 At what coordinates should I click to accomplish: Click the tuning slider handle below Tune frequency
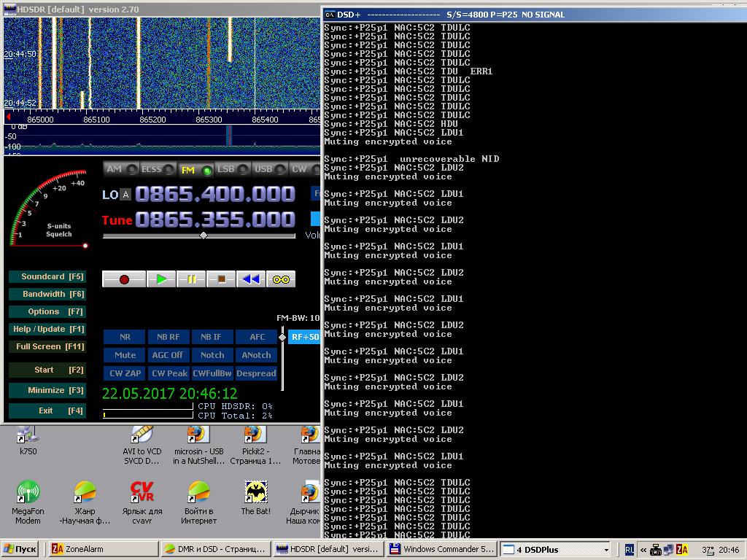[x=204, y=236]
